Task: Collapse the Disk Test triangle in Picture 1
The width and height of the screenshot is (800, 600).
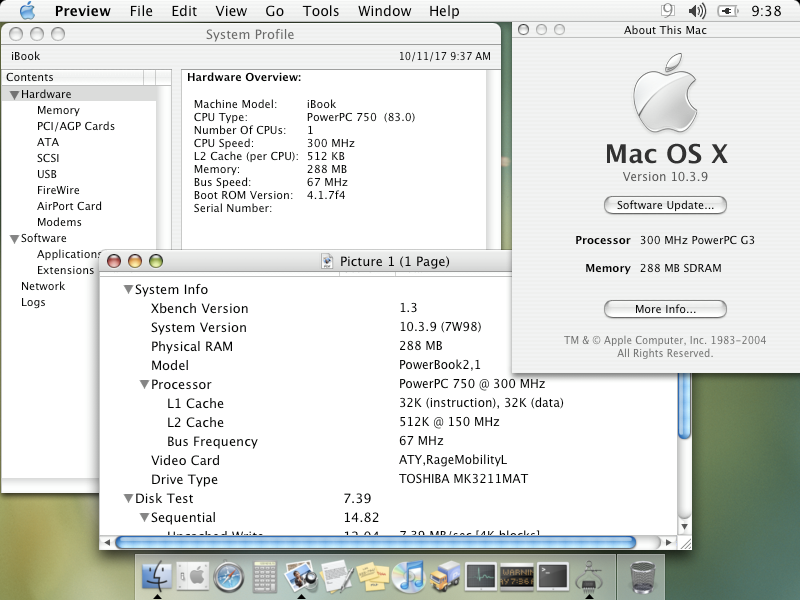Action: click(x=129, y=498)
